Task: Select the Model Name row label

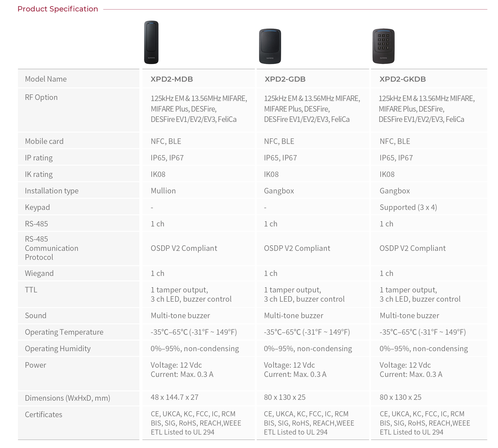Action: (46, 79)
